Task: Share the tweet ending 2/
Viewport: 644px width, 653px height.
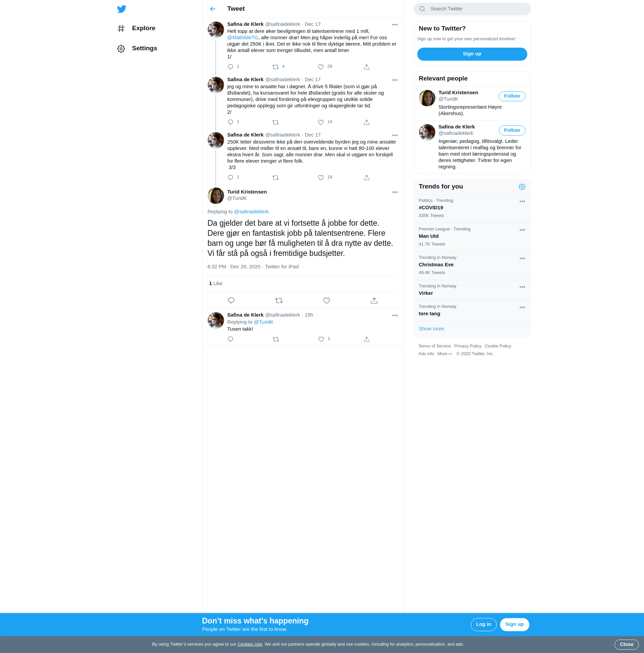Action: pos(367,122)
